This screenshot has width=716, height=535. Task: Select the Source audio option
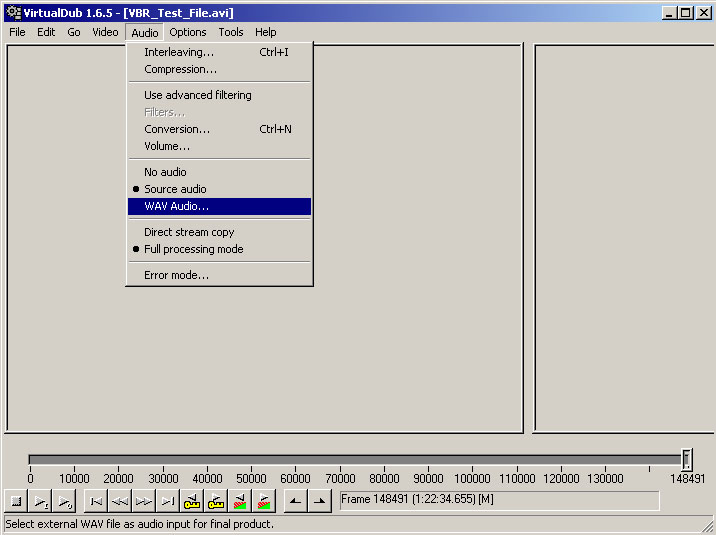coord(219,189)
